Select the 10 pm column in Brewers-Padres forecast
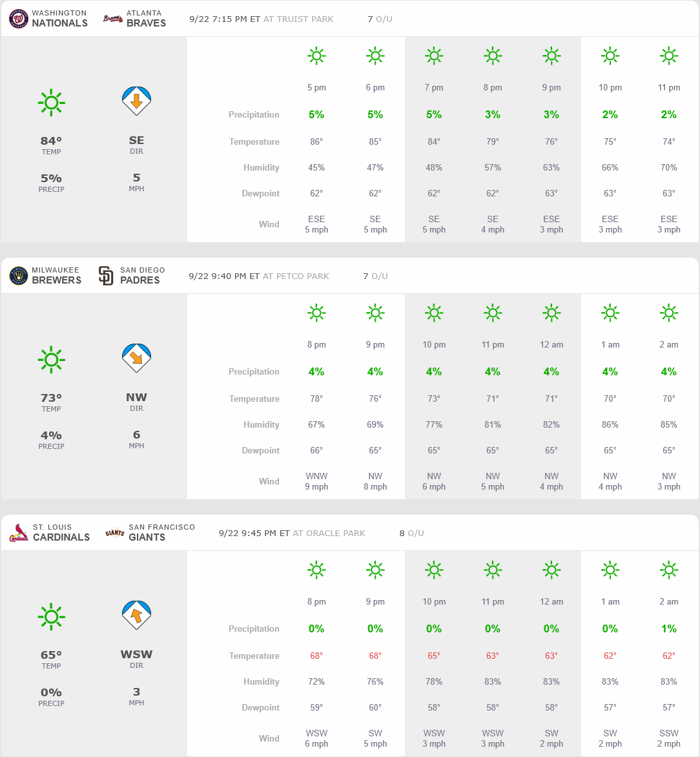This screenshot has height=757, width=700. click(x=434, y=344)
